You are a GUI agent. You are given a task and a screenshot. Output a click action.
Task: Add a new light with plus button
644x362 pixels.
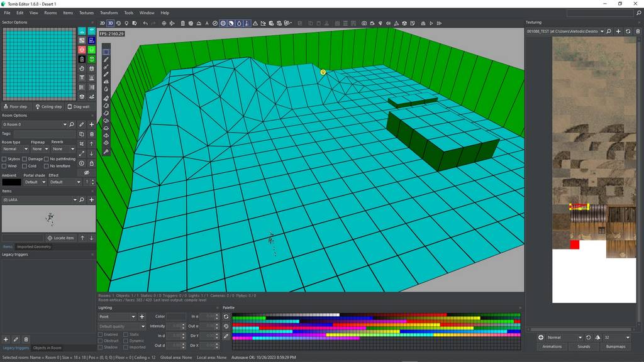[142, 317]
